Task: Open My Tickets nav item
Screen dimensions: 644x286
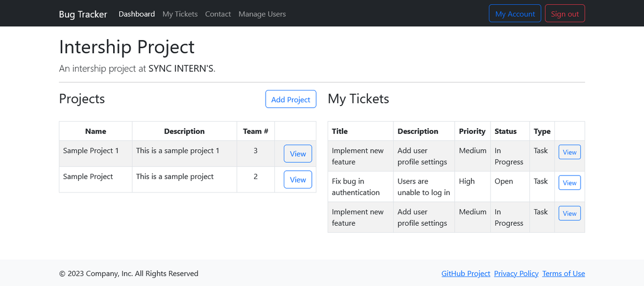Action: point(180,14)
